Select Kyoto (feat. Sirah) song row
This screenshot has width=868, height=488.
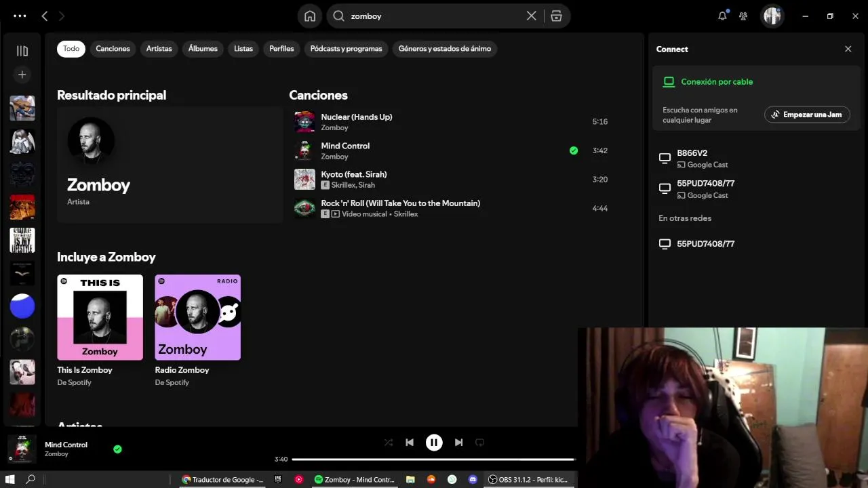coord(453,180)
